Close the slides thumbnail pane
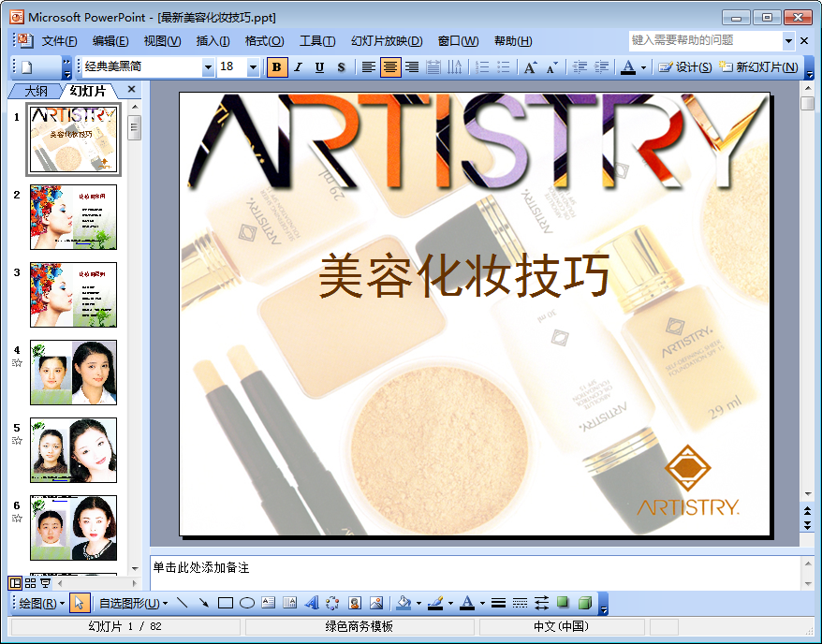Screen dimensions: 822x644 pyautogui.click(x=132, y=90)
